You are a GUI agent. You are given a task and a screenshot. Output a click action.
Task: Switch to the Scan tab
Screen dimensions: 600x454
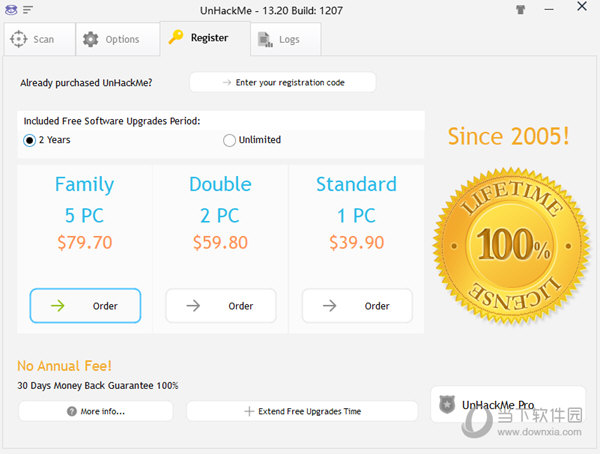coord(40,39)
